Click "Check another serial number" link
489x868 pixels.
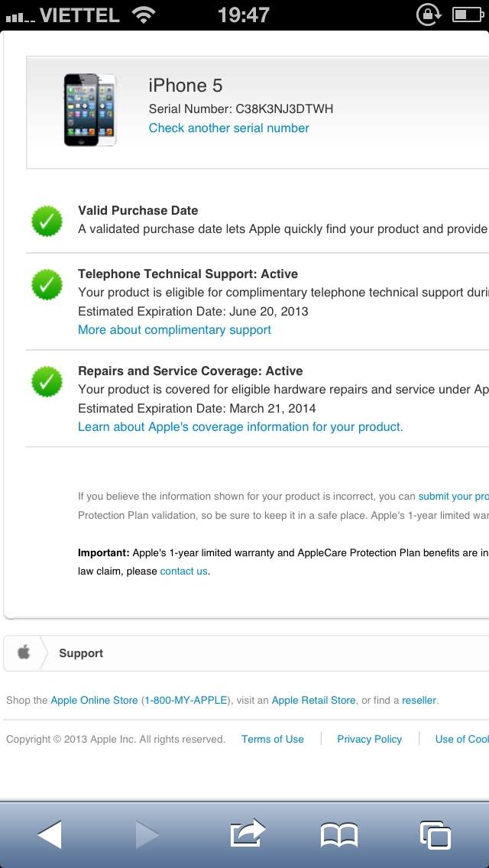228,128
